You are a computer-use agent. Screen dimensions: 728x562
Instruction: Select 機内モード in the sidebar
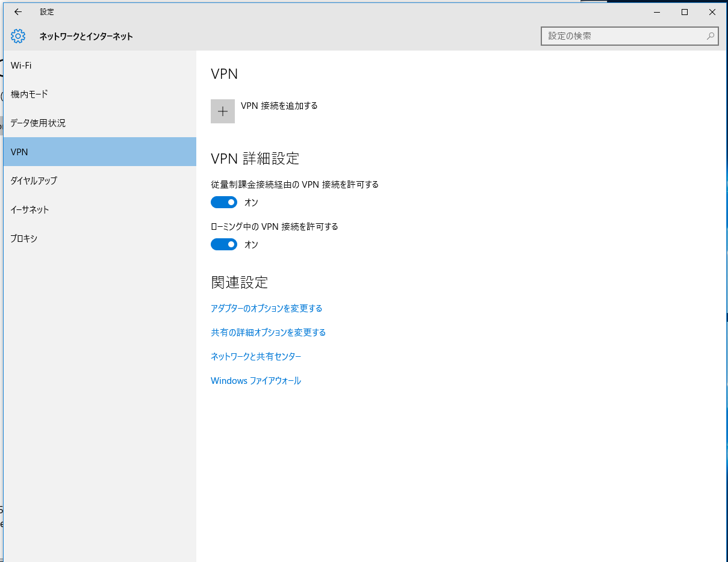(30, 94)
